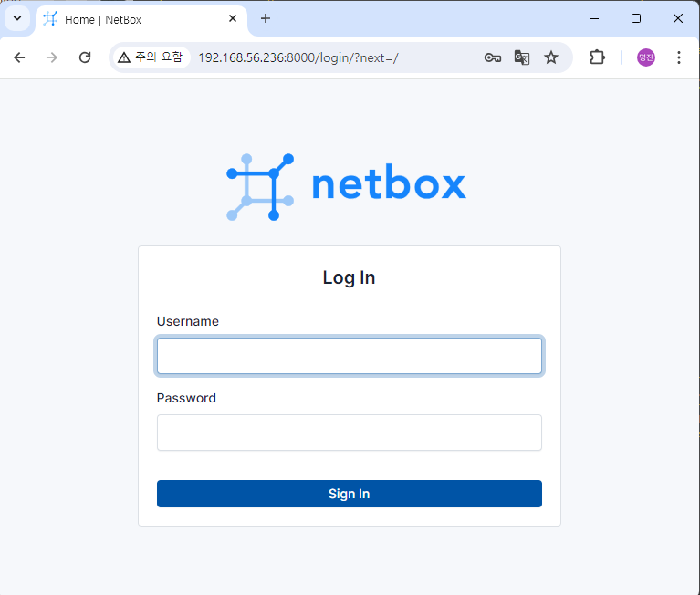Open Chrome three-dot menu
Screen dimensions: 700x595
tap(679, 57)
